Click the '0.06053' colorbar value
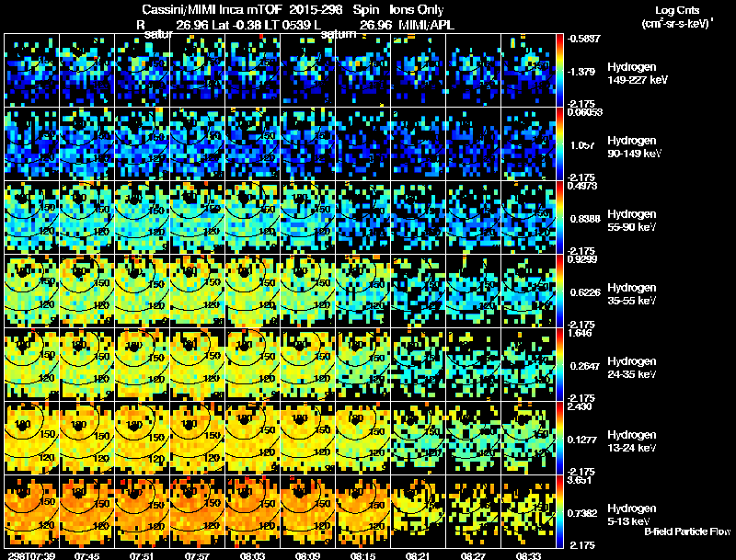The image size is (736, 560). coord(585,112)
